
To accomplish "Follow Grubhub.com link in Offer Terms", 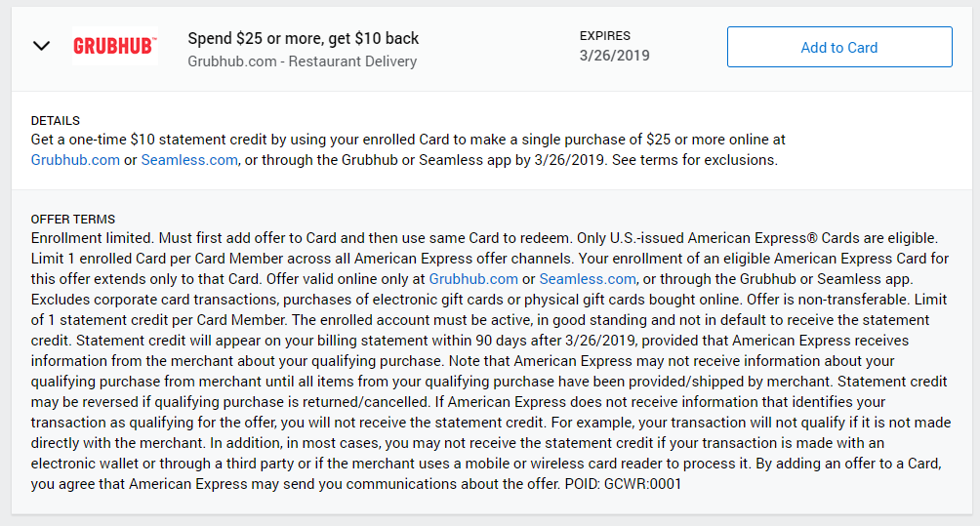I will [x=473, y=279].
